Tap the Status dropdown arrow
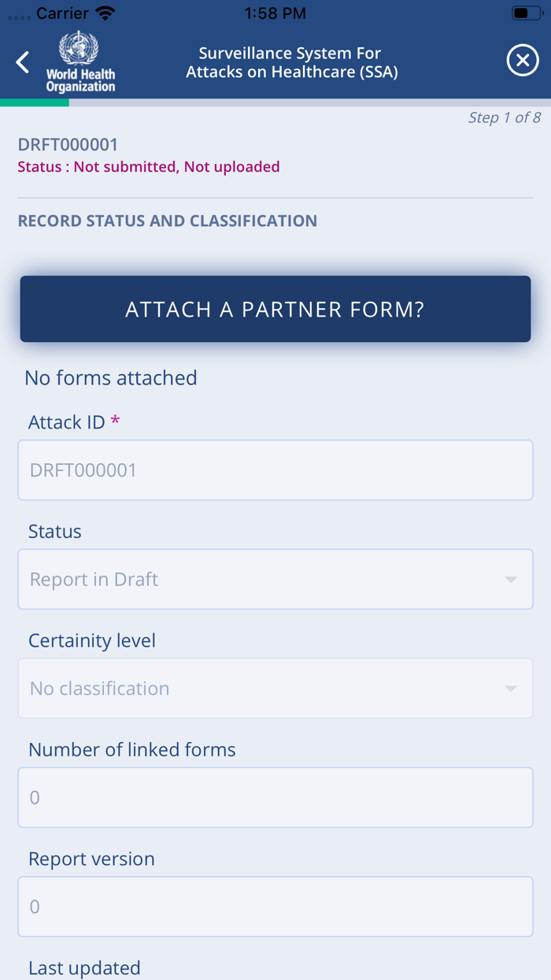The height and width of the screenshot is (980, 551). [511, 580]
